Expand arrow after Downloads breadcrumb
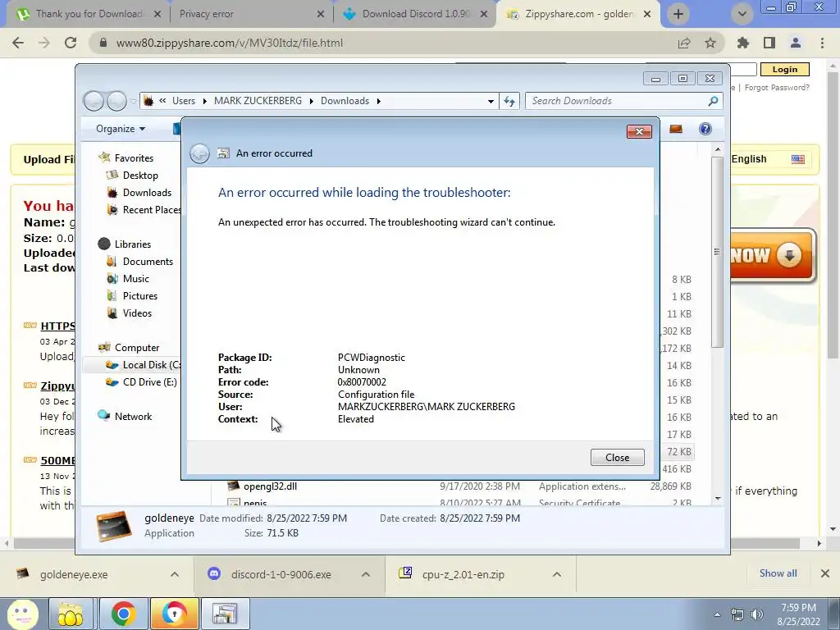Screen dimensions: 840x630 [x=379, y=101]
